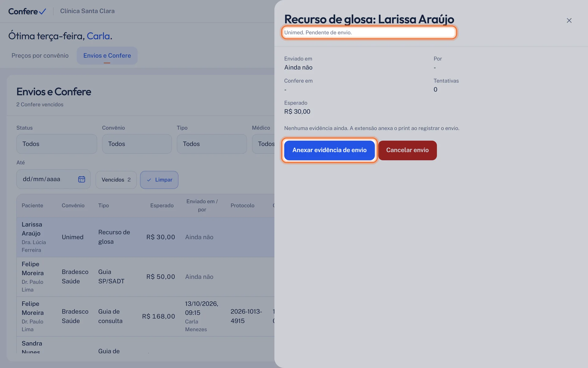Click the Guia de consulta type cell
The width and height of the screenshot is (588, 368).
click(110, 316)
